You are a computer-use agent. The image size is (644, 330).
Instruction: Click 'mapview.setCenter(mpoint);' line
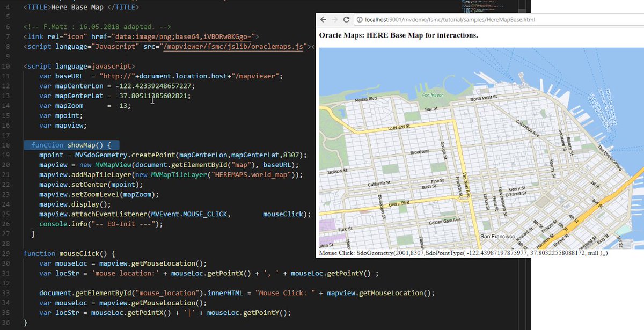(x=91, y=185)
